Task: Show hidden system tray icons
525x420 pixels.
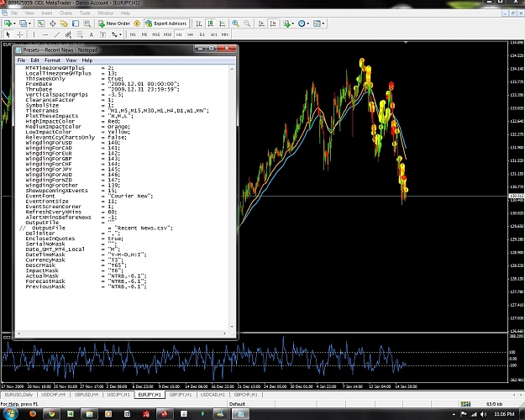Action: 454,414
